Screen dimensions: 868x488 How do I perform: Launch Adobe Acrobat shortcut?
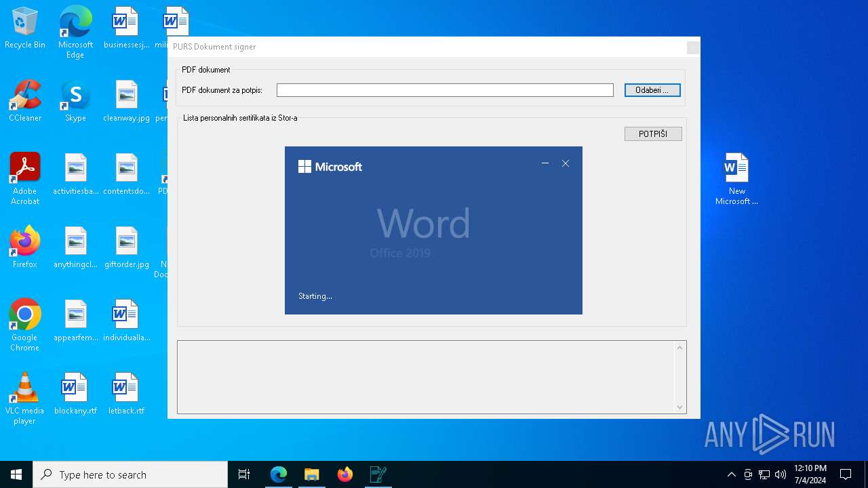24,179
